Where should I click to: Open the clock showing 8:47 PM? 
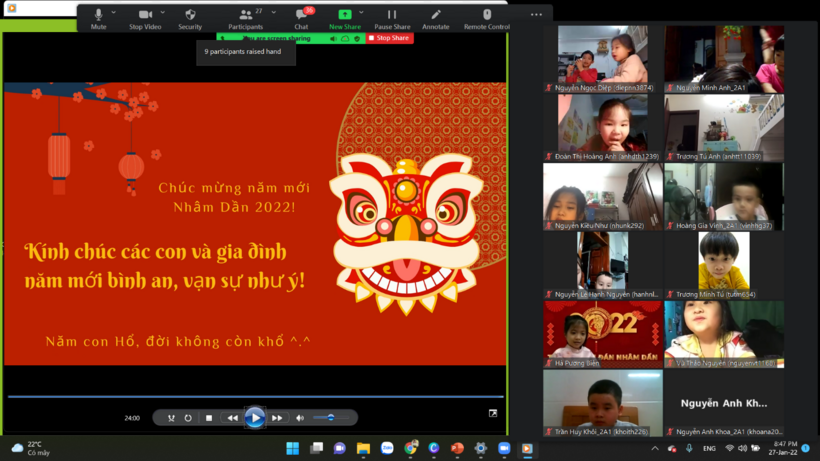[x=783, y=448]
